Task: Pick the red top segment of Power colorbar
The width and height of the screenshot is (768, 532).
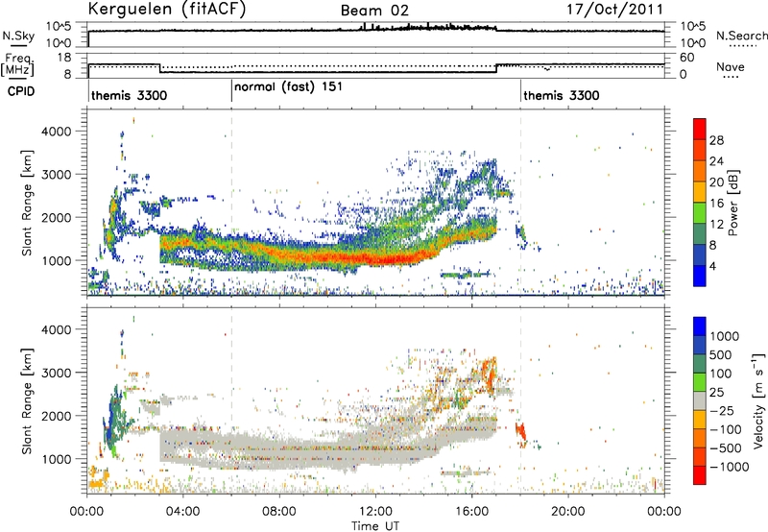Action: coord(700,129)
